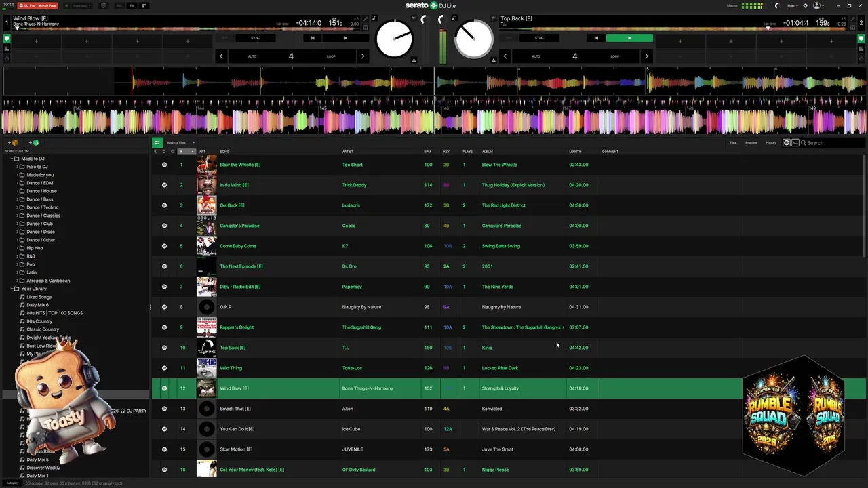
Task: Add a new smart crate with the green icon
Action: [x=34, y=142]
